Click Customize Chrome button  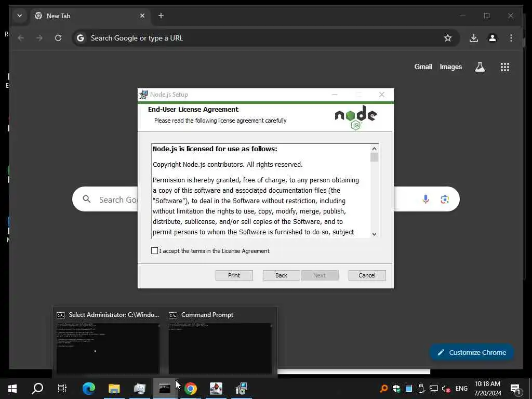pos(472,353)
